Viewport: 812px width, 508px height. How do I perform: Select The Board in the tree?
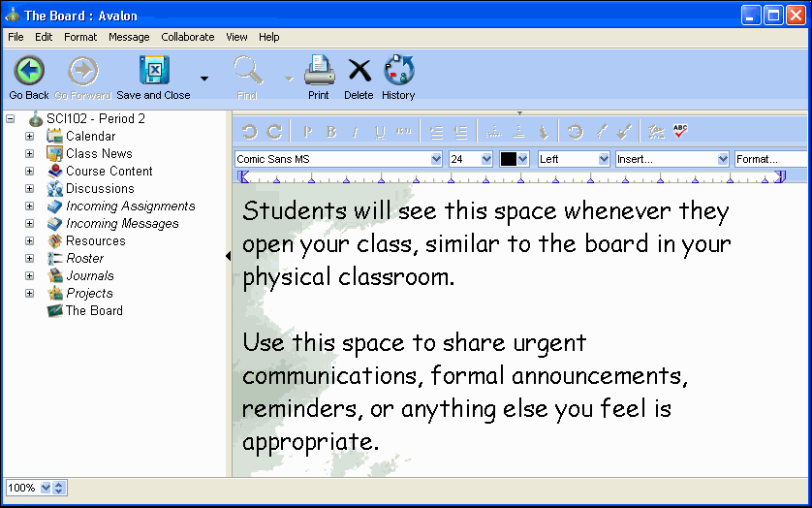(94, 311)
